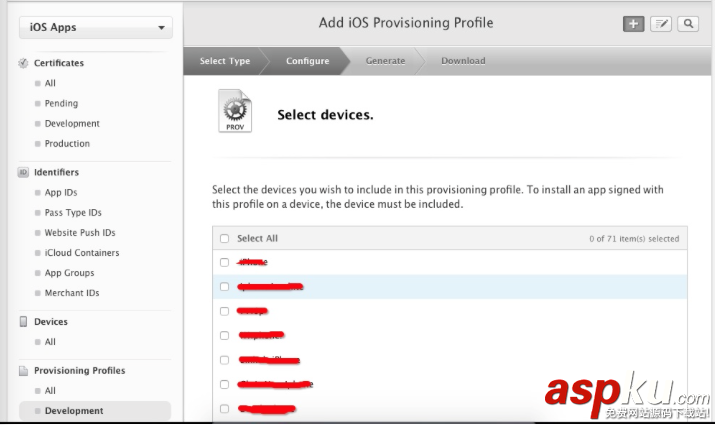Click the Provisioning Profiles document icon
This screenshot has height=425, width=715.
23,371
